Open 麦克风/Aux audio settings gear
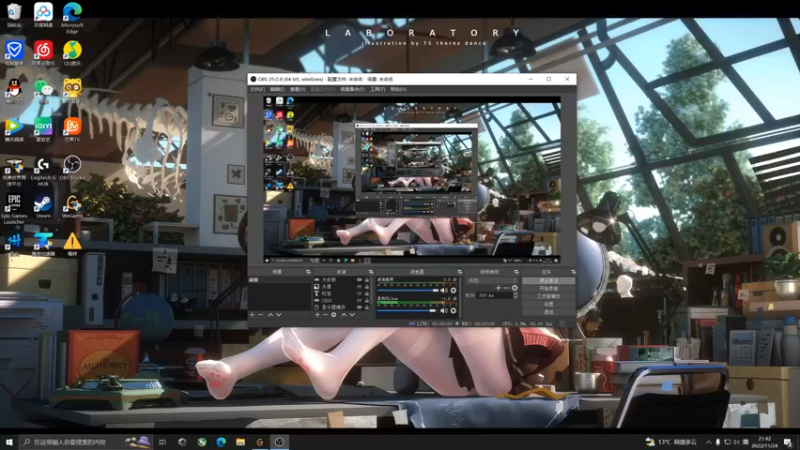800x450 pixels. pyautogui.click(x=453, y=310)
